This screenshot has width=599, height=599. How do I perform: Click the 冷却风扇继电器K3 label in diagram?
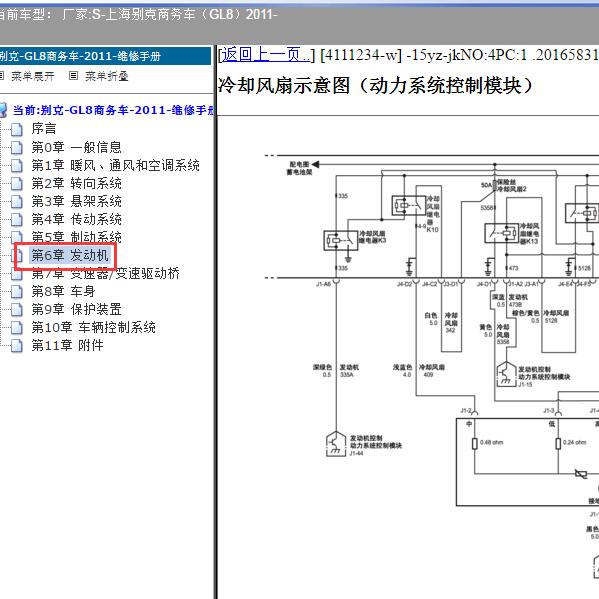coord(372,237)
